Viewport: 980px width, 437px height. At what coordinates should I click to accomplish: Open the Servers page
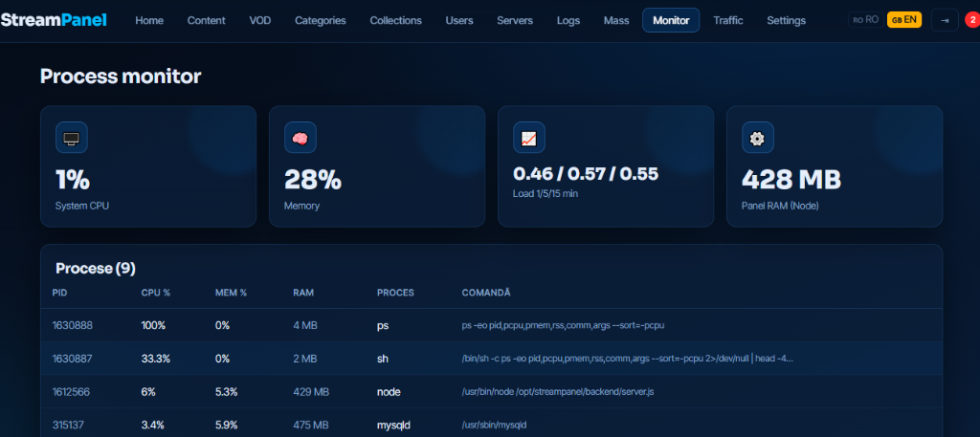[515, 21]
